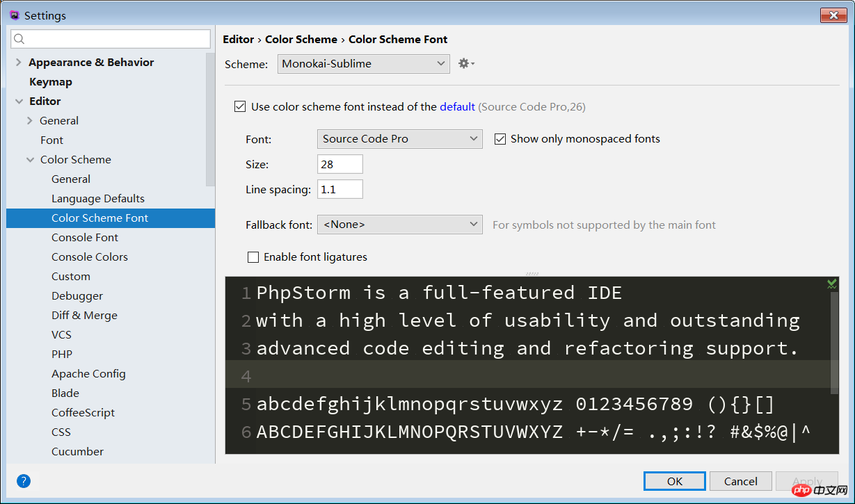Open CoffeeScript color settings
The height and width of the screenshot is (504, 855).
83,413
